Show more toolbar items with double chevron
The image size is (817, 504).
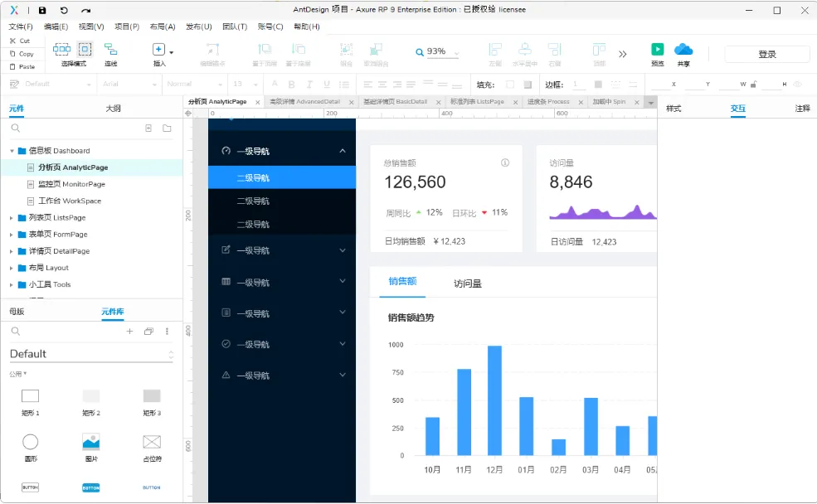(623, 54)
